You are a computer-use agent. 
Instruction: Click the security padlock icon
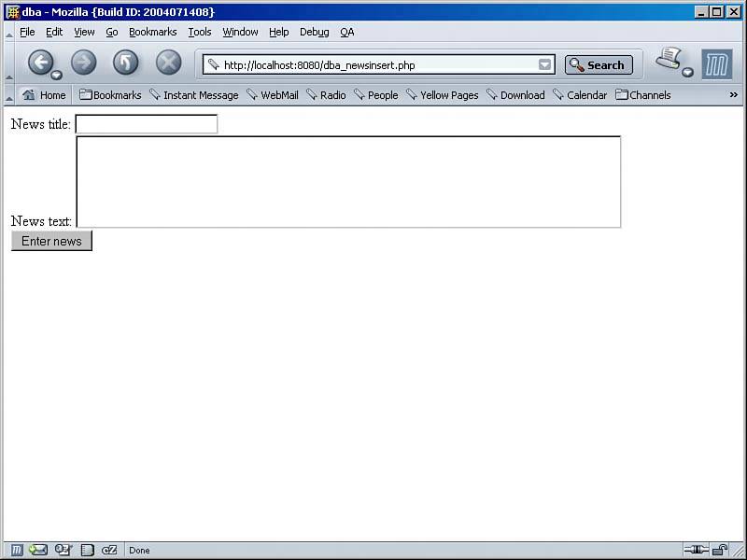tap(720, 550)
